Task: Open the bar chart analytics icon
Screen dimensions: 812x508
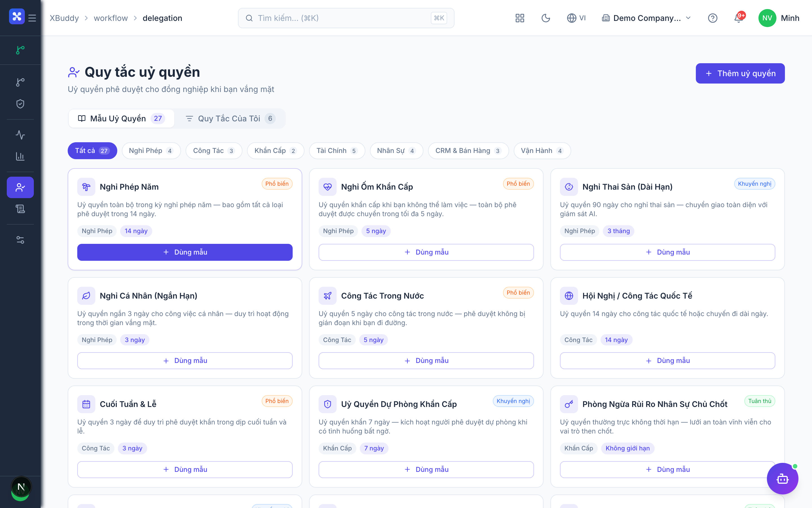Action: click(20, 156)
